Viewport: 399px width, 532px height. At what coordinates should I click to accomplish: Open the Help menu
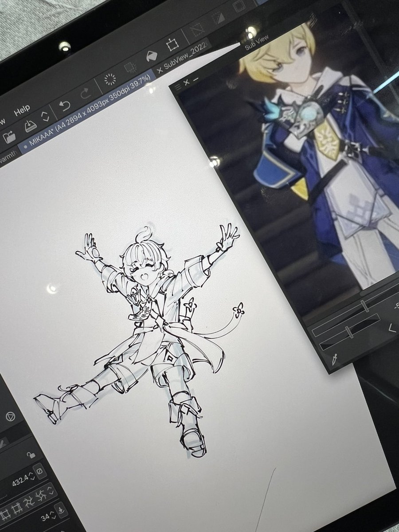tap(22, 110)
